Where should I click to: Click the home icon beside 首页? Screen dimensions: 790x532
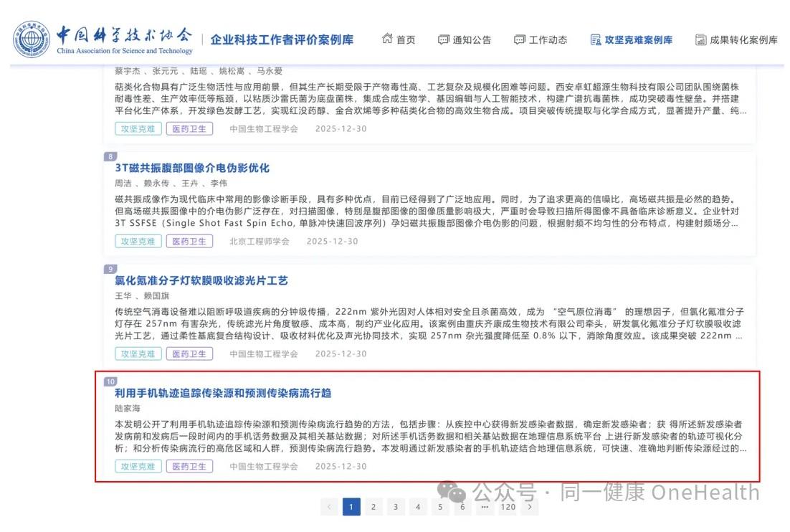[x=387, y=39]
